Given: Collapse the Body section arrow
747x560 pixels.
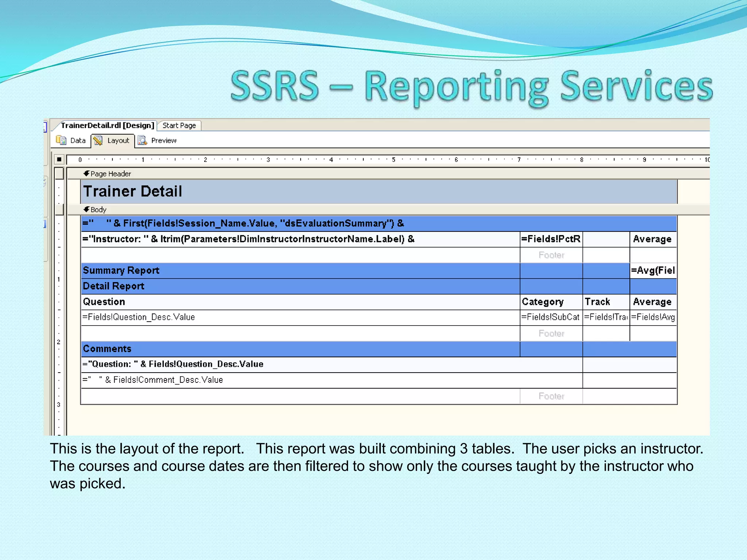Looking at the screenshot, I should [x=86, y=209].
